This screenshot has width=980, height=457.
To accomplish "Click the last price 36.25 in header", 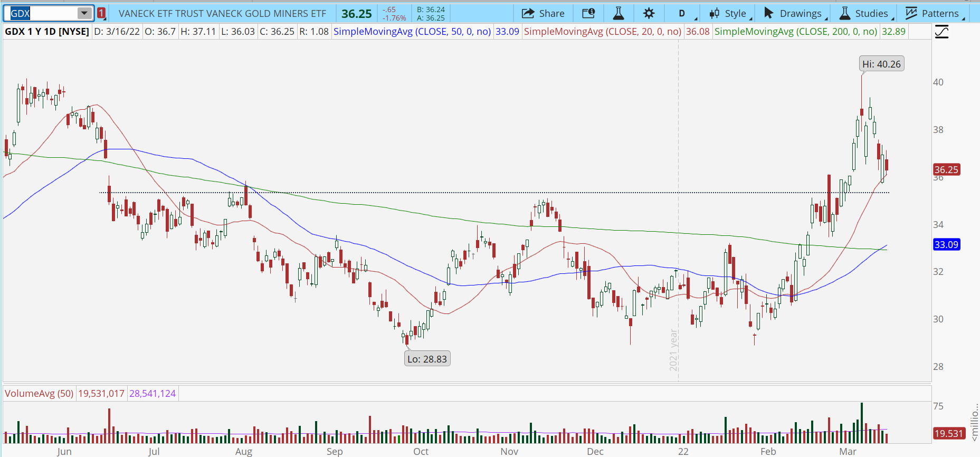I will [x=357, y=14].
